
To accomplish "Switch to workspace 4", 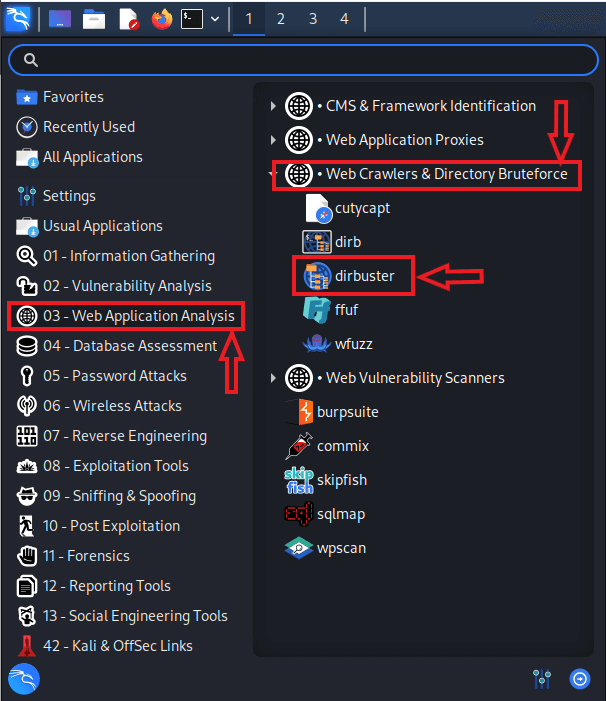I will click(x=344, y=19).
